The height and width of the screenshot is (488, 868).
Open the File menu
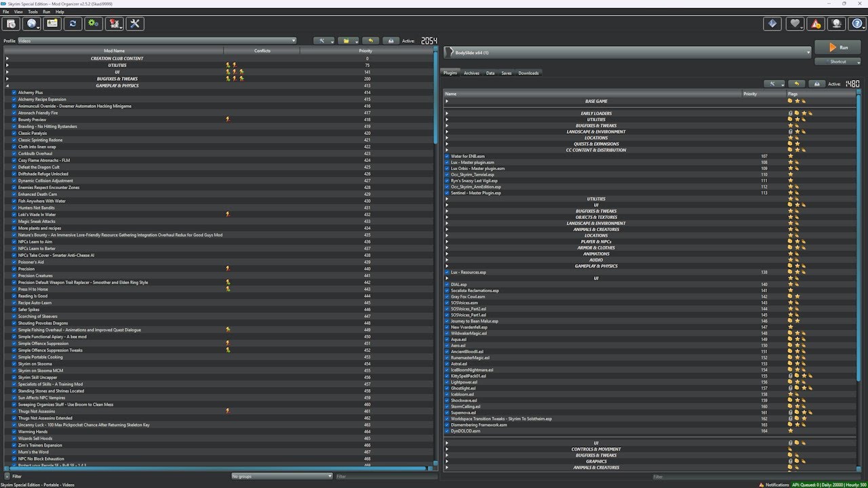pyautogui.click(x=5, y=12)
